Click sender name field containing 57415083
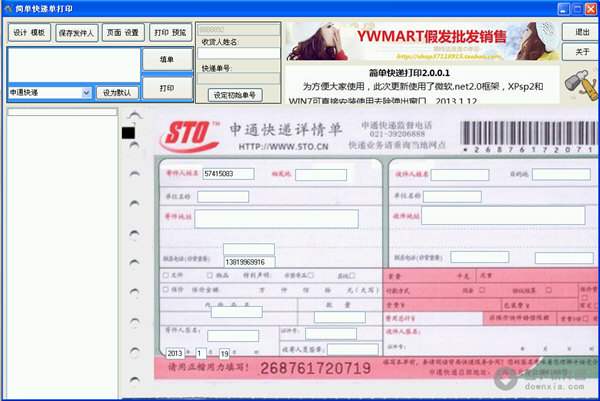This screenshot has width=600, height=401. click(x=228, y=174)
